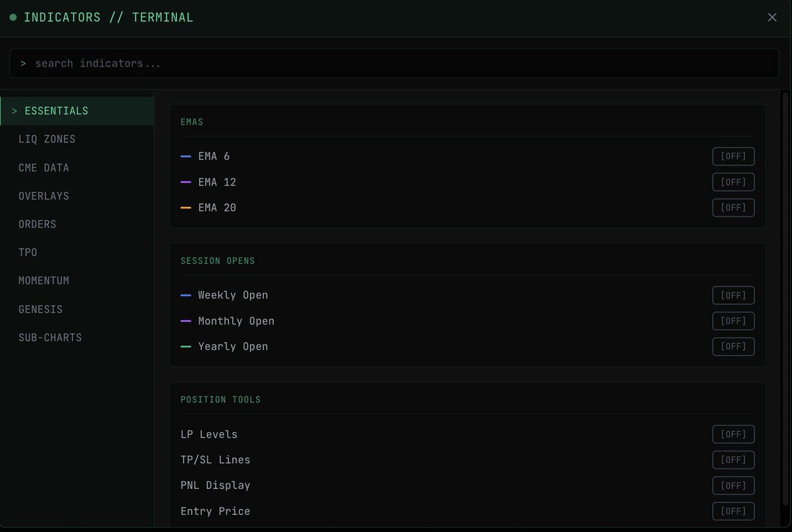Click the EMA 20 label
The width and height of the screenshot is (792, 532).
click(x=217, y=207)
